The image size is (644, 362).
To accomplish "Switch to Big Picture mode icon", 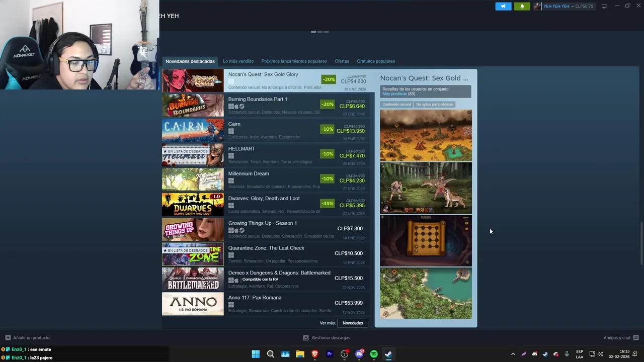I will tap(604, 6).
